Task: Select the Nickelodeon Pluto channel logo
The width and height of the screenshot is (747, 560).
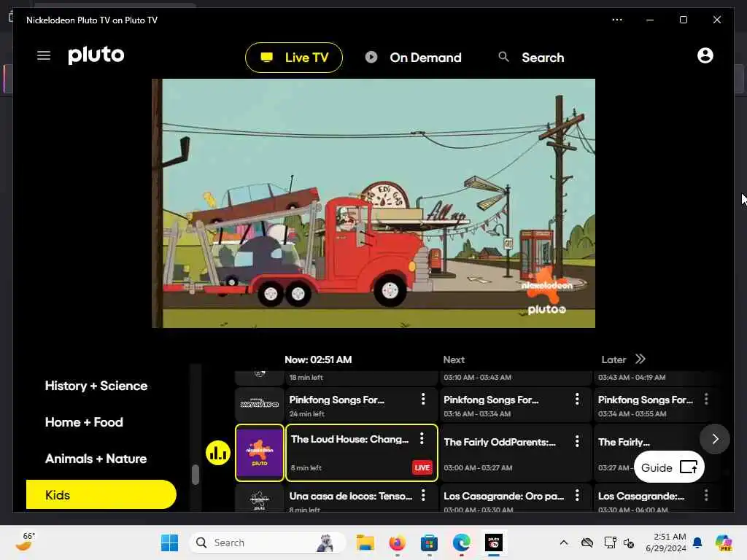Action: pos(260,453)
